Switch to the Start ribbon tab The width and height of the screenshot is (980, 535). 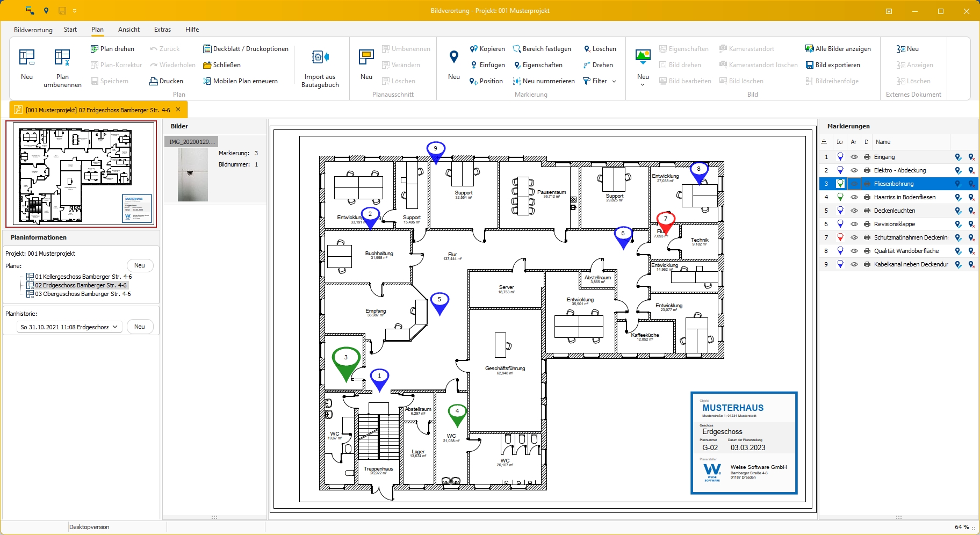click(x=70, y=30)
